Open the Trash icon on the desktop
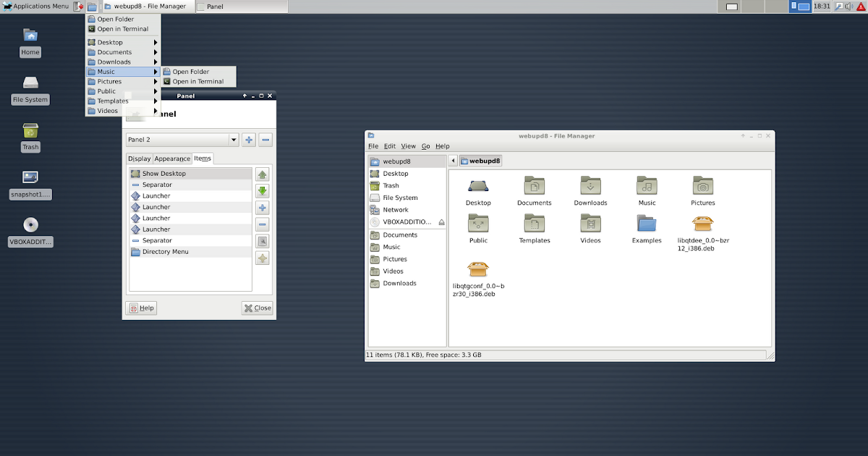 30,131
